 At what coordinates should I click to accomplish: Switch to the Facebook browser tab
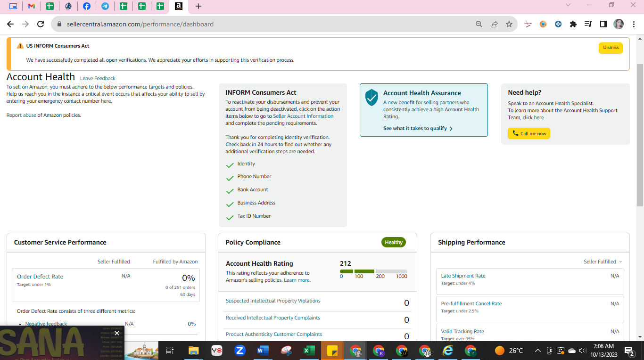87,6
